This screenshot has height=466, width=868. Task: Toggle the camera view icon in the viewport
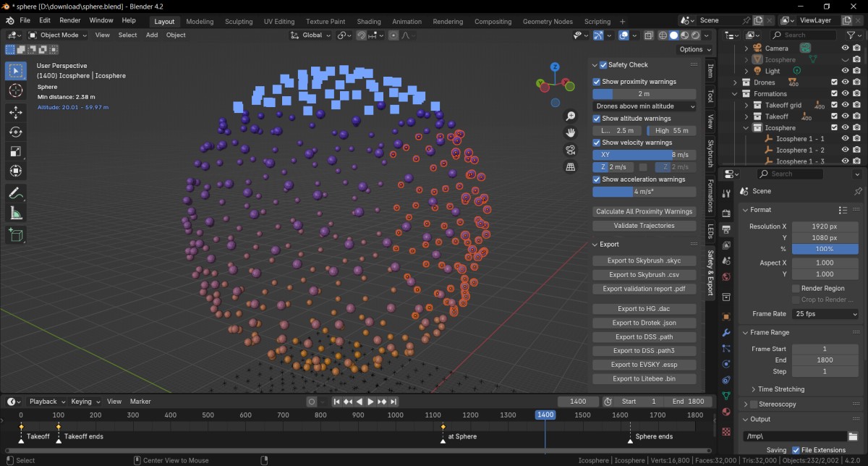(x=571, y=150)
